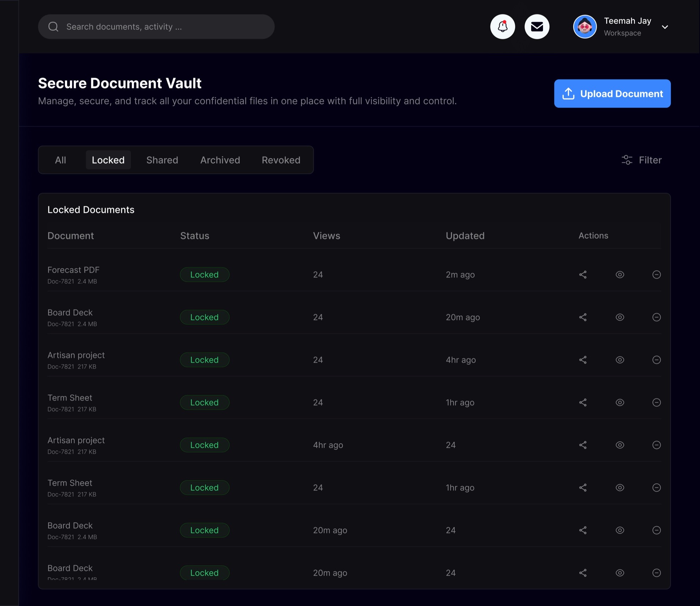
Task: Click the Status column header
Action: tap(195, 236)
